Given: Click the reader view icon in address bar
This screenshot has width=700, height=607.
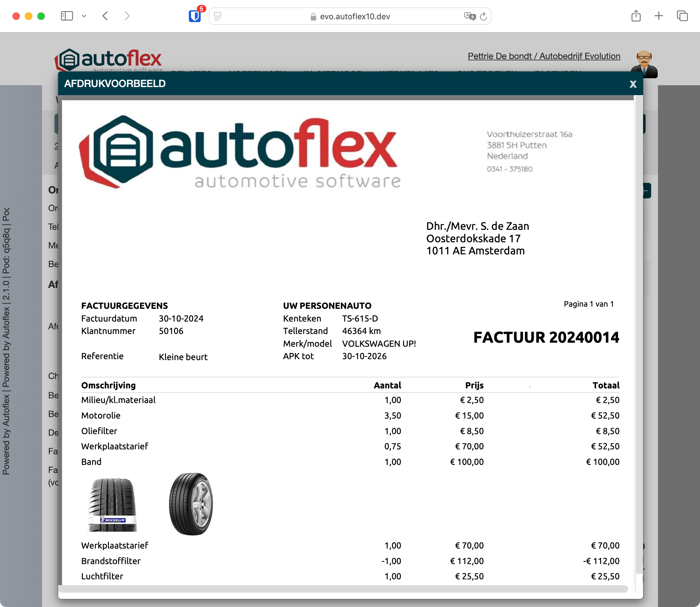Looking at the screenshot, I should pyautogui.click(x=218, y=16).
